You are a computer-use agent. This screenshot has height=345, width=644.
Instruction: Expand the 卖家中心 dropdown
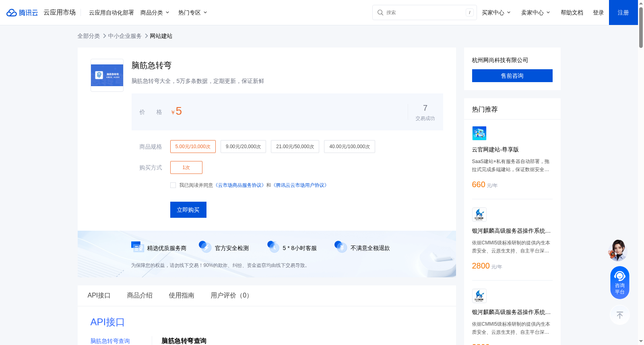[536, 12]
